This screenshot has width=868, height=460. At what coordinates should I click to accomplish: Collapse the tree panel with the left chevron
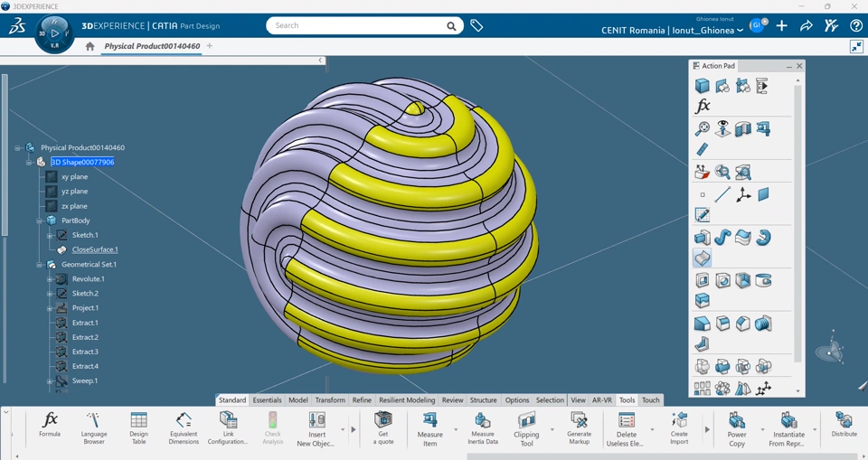point(320,61)
